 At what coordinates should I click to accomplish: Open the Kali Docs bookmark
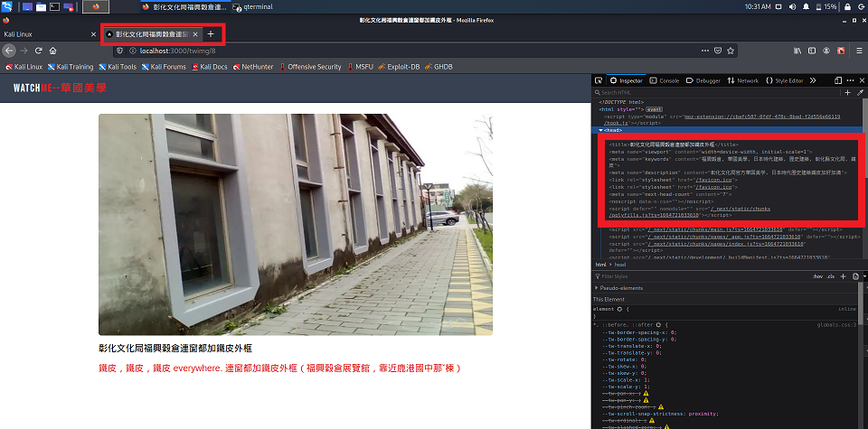(210, 67)
